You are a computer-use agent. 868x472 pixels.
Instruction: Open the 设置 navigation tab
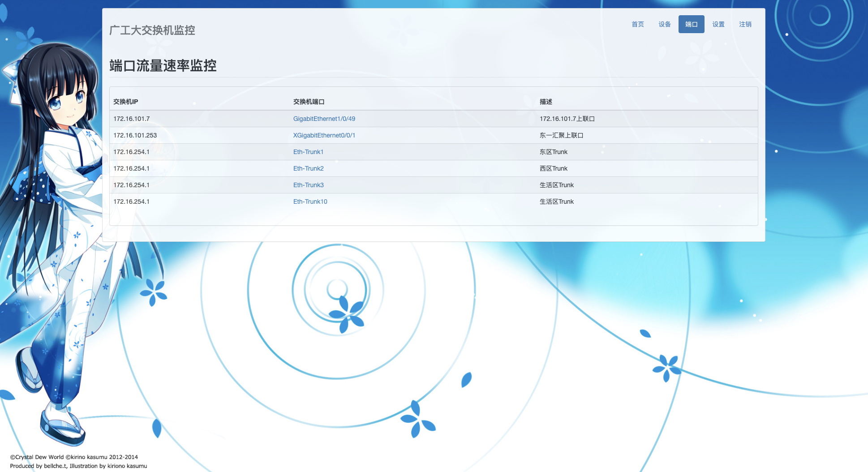point(718,24)
